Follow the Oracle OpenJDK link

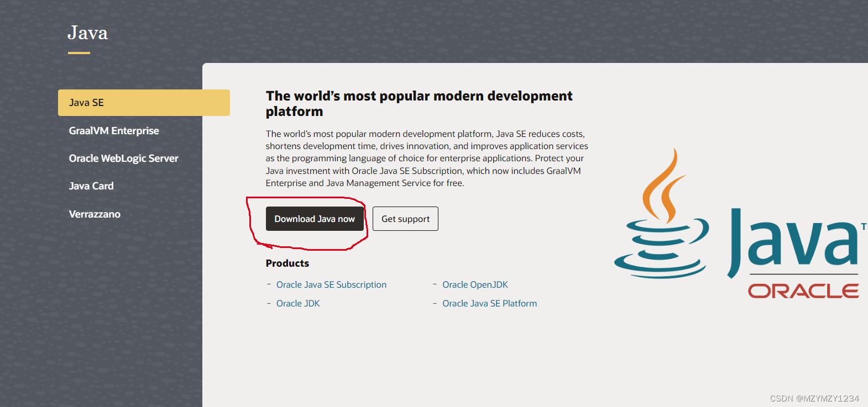[475, 284]
